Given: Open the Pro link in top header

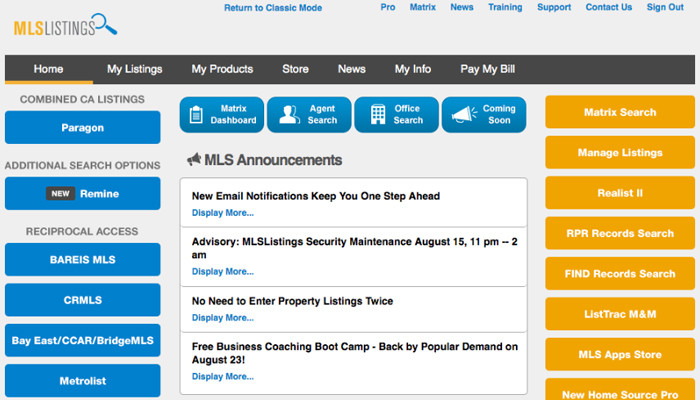Looking at the screenshot, I should point(388,7).
